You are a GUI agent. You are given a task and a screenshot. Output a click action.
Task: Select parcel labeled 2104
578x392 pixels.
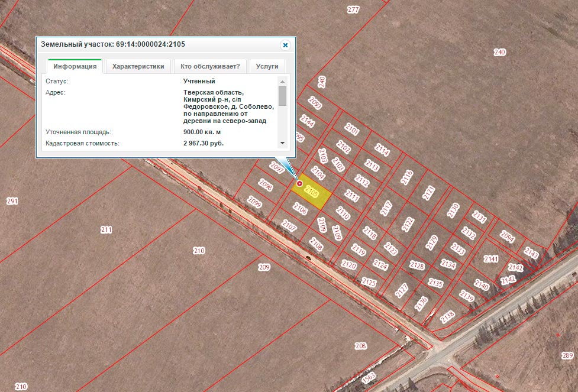(x=318, y=173)
